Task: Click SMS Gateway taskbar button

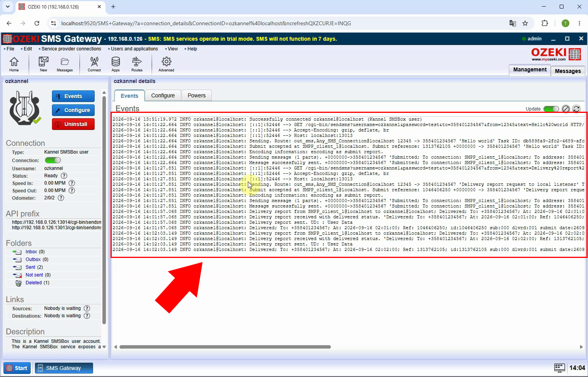Action: pyautogui.click(x=64, y=368)
